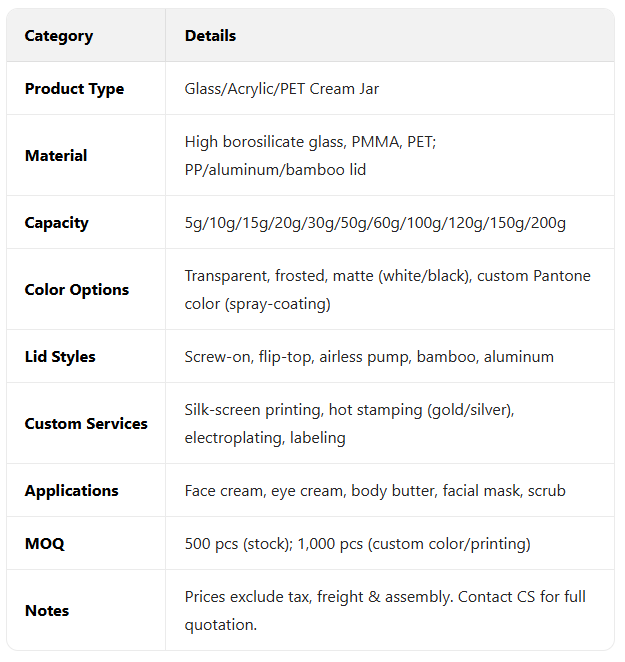625x662 pixels.
Task: Select the Capacity row label
Action: coord(56,223)
